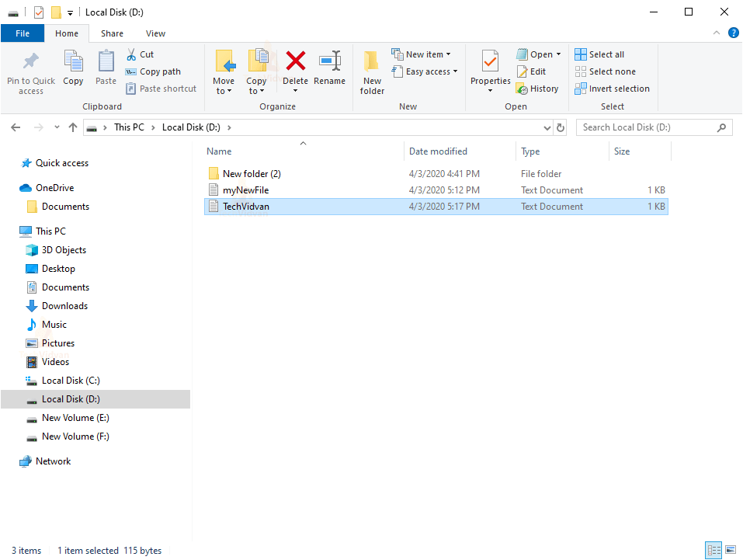Click the Paste icon in the ribbon
The height and width of the screenshot is (560, 743).
(105, 70)
